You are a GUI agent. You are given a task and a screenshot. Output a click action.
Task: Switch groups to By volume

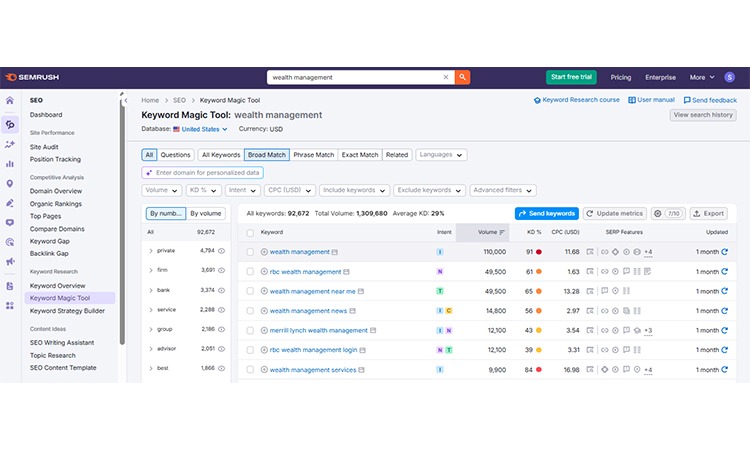tap(206, 213)
